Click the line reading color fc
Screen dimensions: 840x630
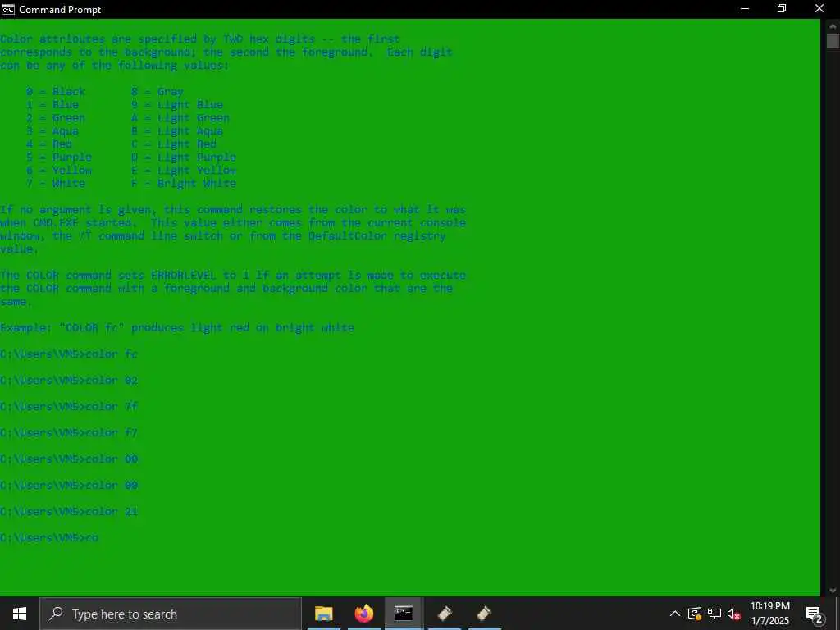[x=69, y=354]
